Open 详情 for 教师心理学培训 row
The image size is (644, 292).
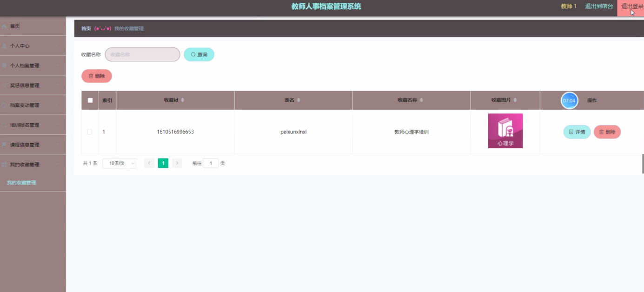pos(577,132)
